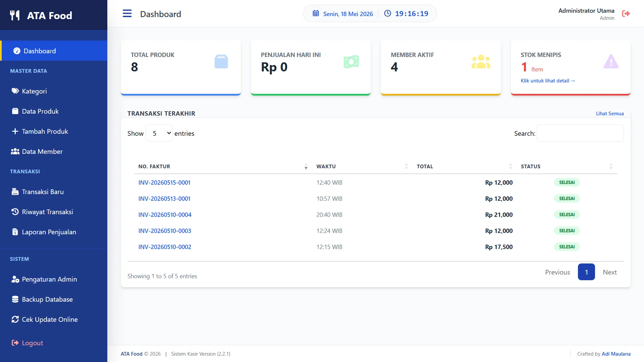Open Riwayat Transaksi menu item
Viewport: 644px width, 362px height.
pos(54,212)
